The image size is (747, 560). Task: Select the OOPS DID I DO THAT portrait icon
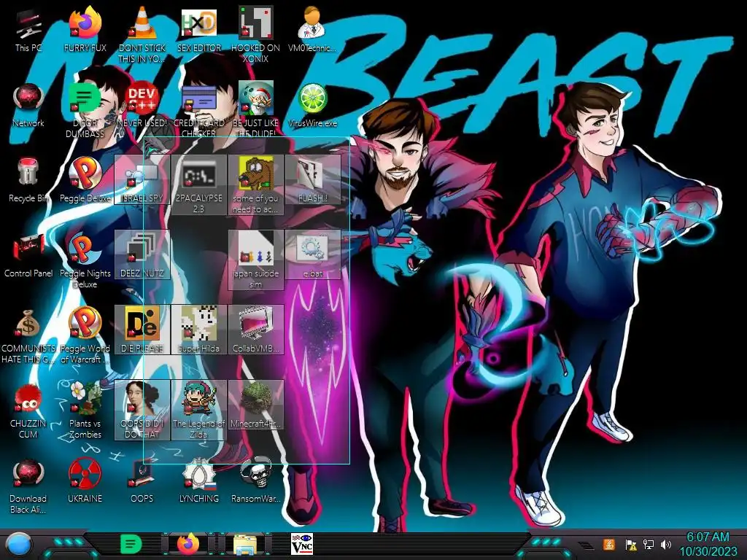(x=142, y=410)
